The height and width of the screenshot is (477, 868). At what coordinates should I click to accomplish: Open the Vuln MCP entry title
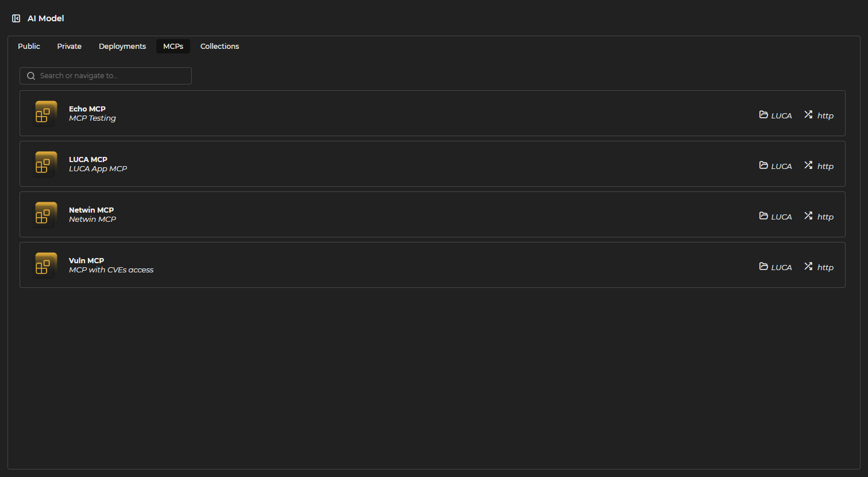(86, 260)
